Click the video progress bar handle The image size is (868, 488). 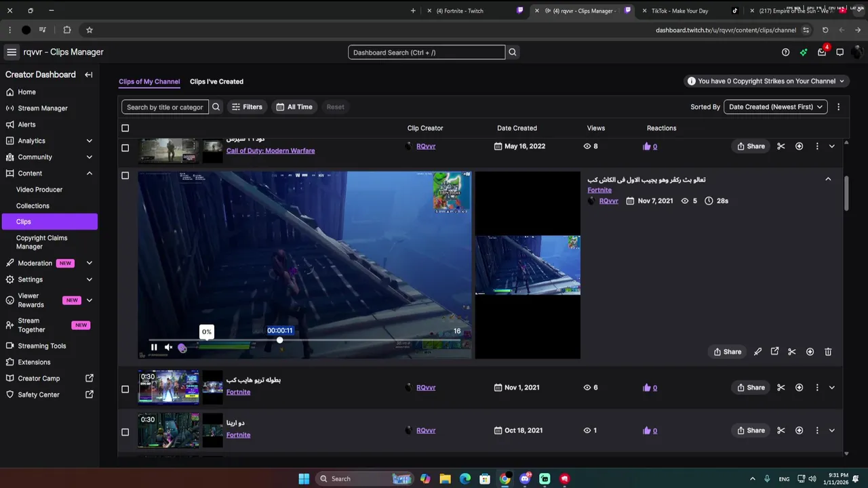(x=279, y=340)
